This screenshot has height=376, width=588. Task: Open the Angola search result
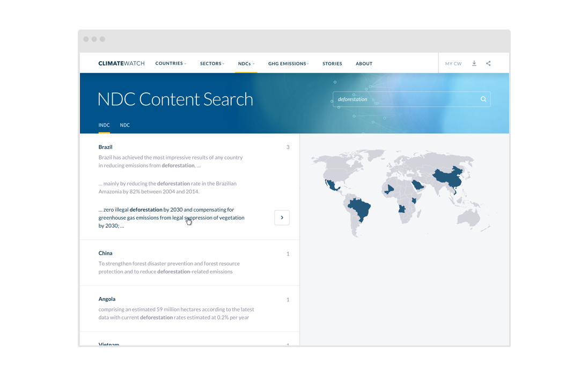point(107,299)
